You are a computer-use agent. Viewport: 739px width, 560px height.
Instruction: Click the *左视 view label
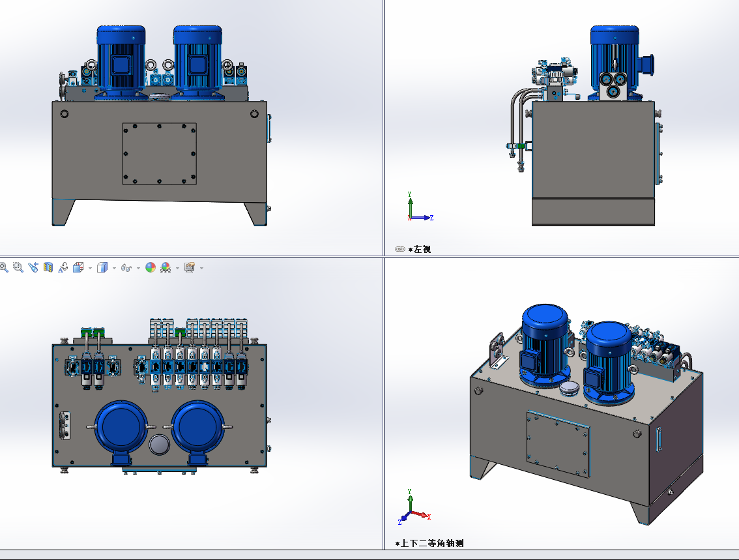tap(420, 249)
